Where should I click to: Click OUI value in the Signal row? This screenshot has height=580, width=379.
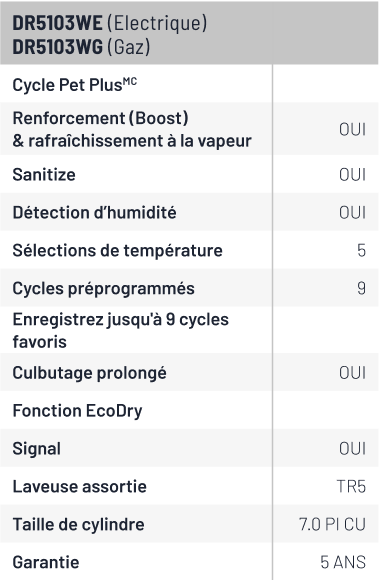(x=352, y=449)
